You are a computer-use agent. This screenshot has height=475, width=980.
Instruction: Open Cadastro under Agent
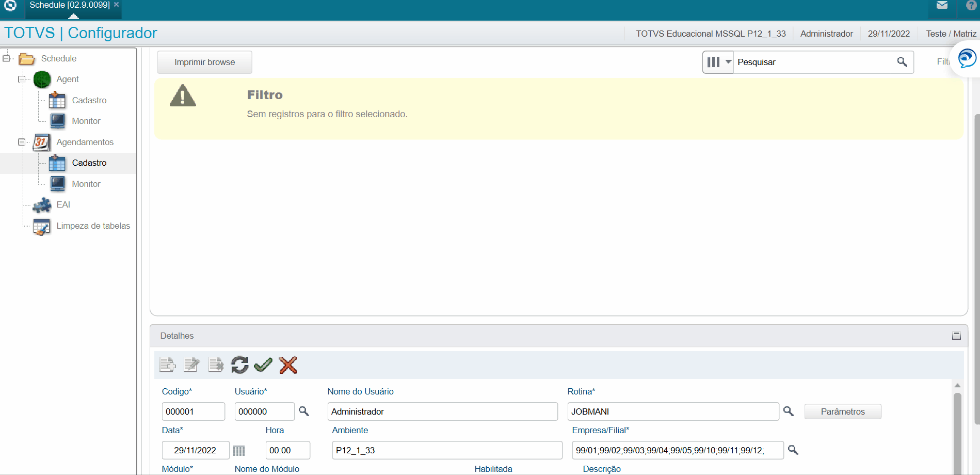[x=89, y=100]
